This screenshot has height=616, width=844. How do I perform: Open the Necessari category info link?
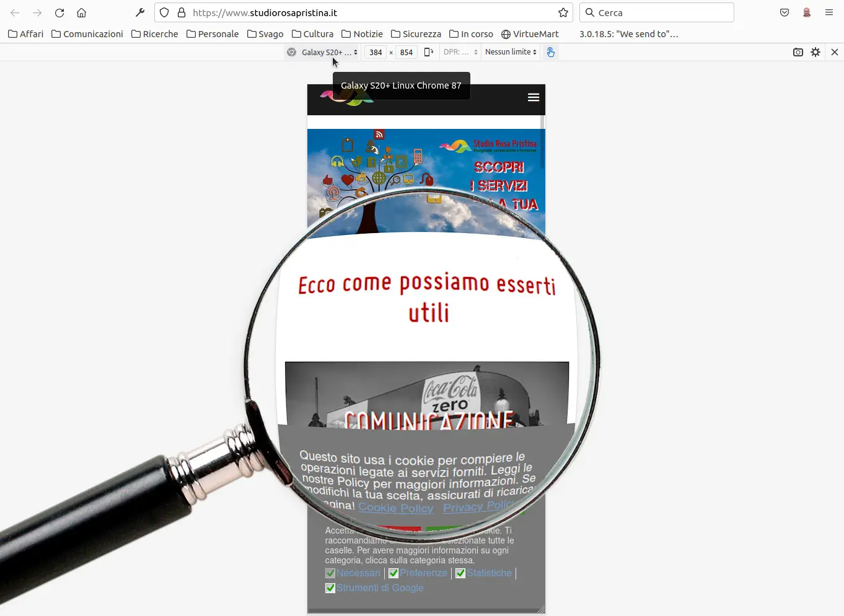[358, 573]
